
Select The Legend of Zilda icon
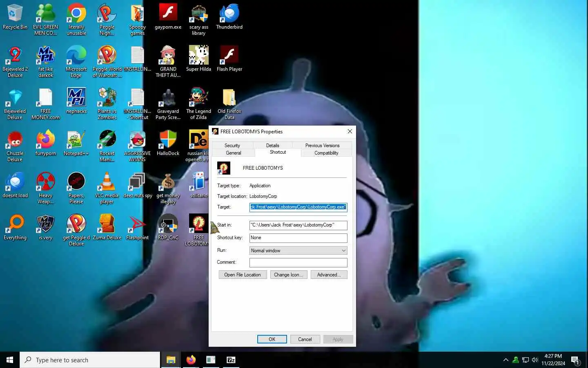pos(199,104)
